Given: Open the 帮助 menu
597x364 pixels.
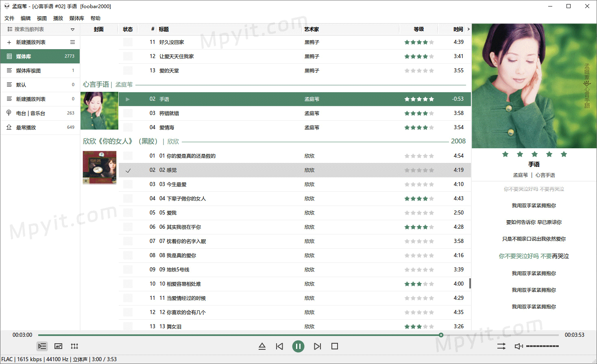Looking at the screenshot, I should pos(96,18).
